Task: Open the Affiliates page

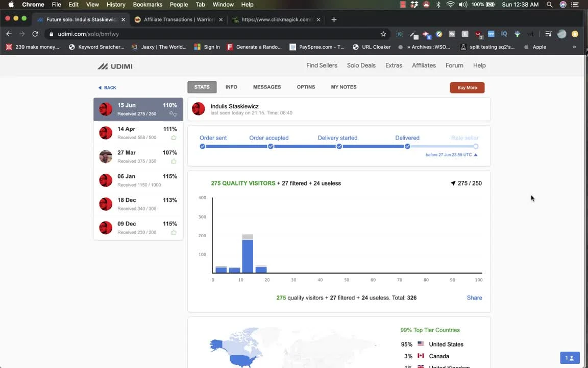Action: 424,65
